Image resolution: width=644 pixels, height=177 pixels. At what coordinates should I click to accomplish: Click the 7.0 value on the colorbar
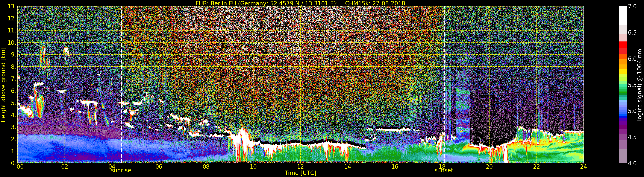click(632, 6)
